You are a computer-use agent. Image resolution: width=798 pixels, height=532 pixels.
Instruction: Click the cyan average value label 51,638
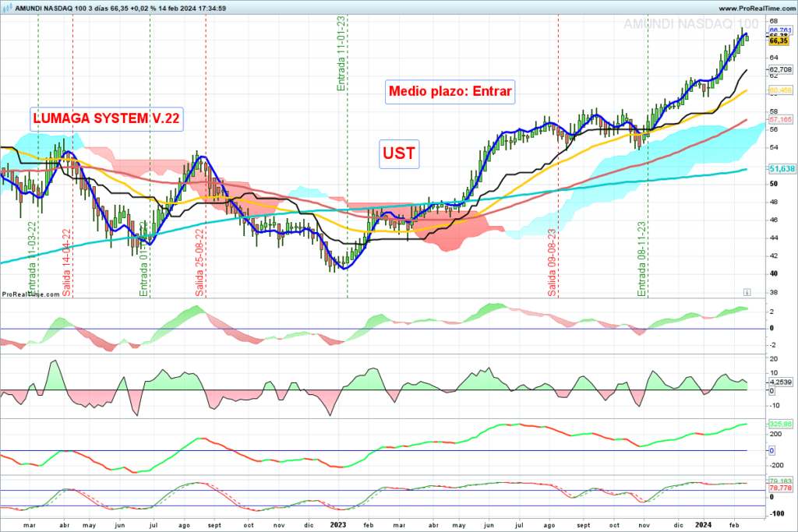(x=782, y=169)
